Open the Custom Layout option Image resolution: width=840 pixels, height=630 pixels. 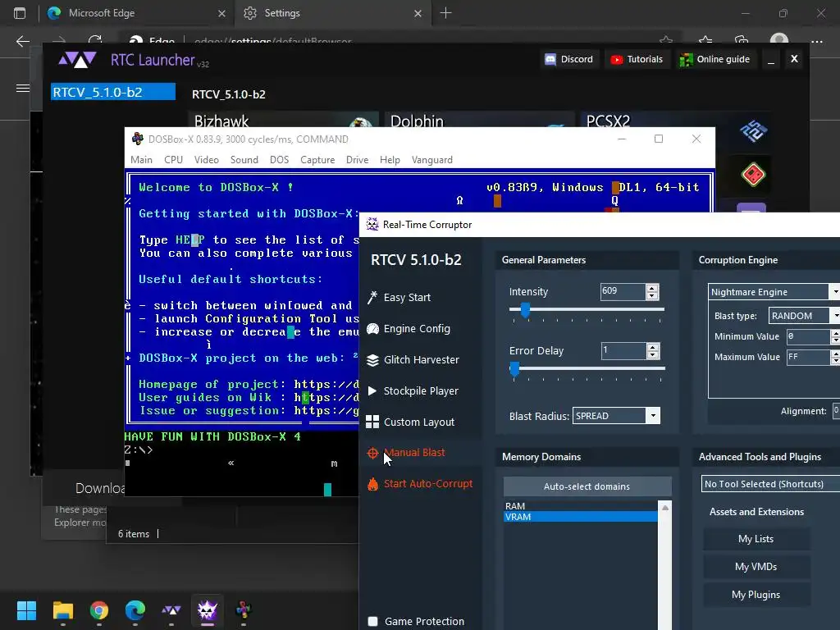[410, 422]
